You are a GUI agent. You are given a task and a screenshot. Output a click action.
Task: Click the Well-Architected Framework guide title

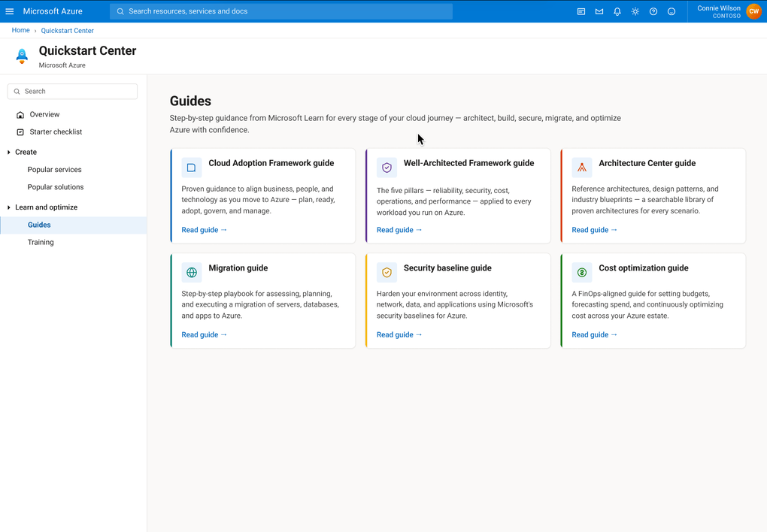pyautogui.click(x=468, y=163)
